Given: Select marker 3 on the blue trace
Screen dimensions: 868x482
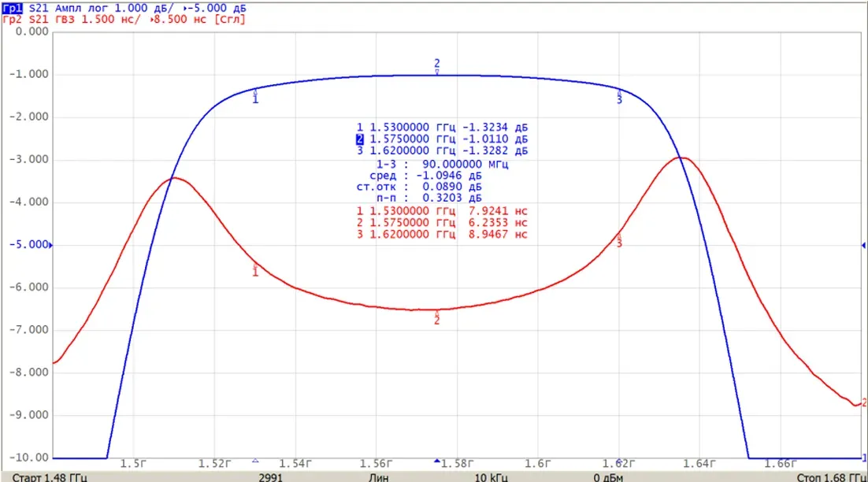Looking at the screenshot, I should (619, 96).
